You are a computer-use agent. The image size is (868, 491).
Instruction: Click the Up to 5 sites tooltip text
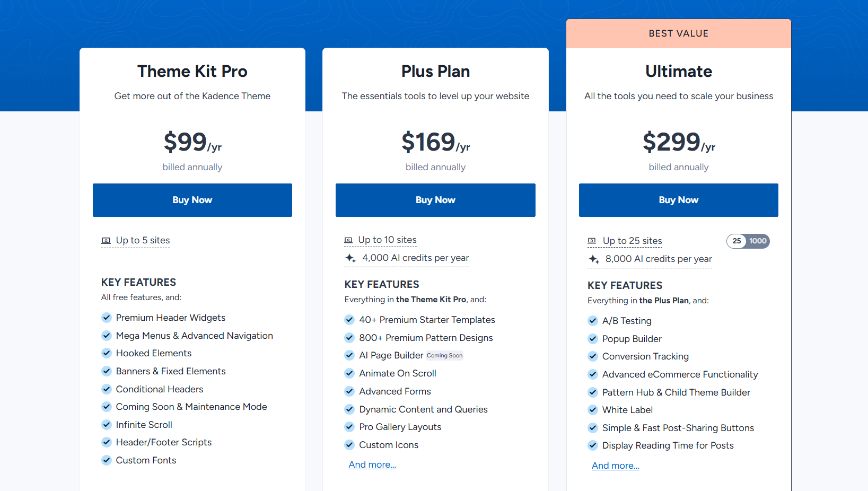pos(143,241)
